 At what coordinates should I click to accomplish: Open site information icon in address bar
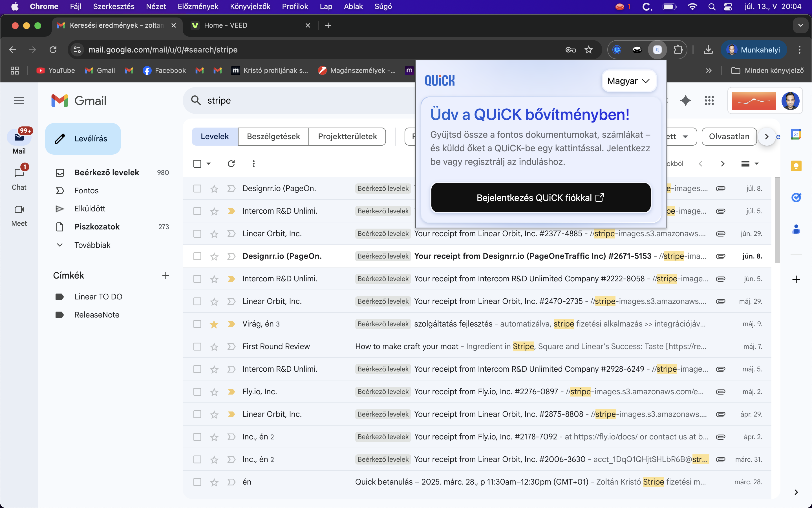(x=77, y=50)
